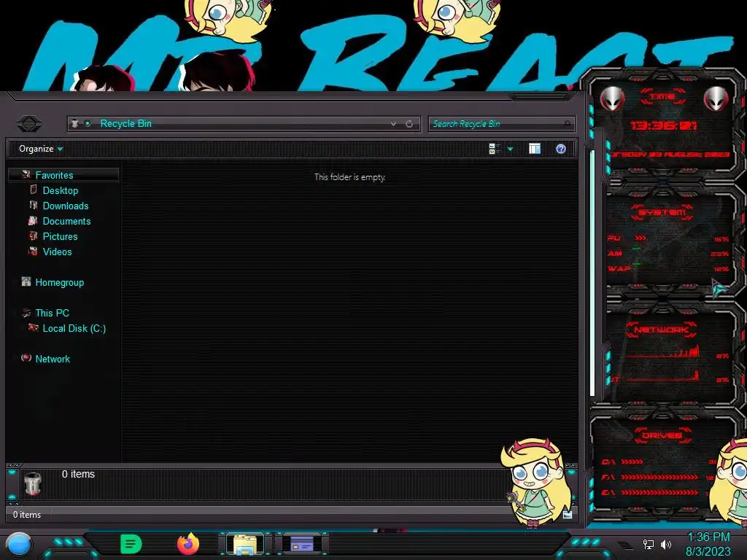Change the view with the view icon

point(494,149)
